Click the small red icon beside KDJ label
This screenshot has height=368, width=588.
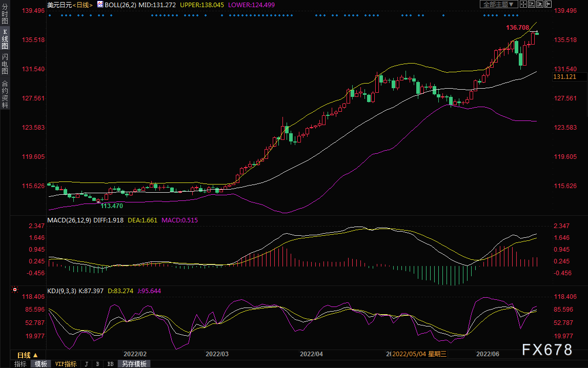(x=15, y=290)
